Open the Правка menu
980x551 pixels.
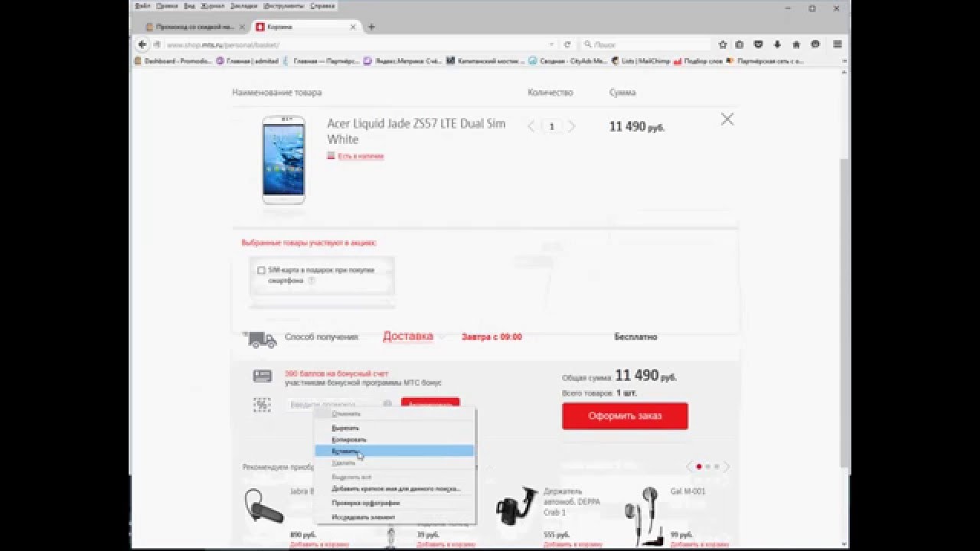(167, 5)
